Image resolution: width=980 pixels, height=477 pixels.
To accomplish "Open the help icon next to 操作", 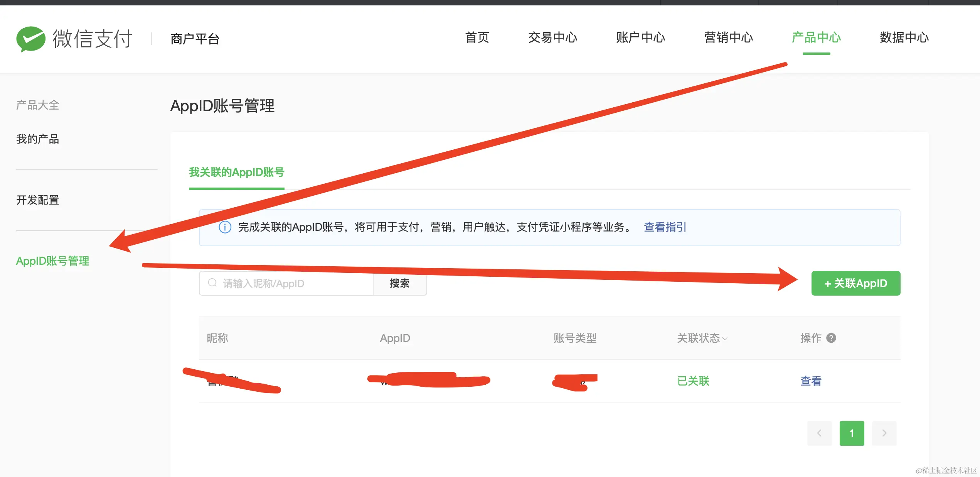I will (x=831, y=338).
